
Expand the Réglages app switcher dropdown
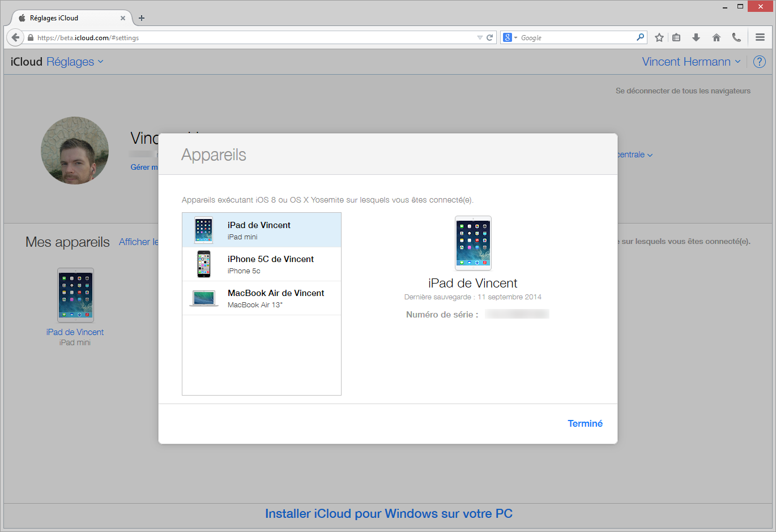(x=75, y=62)
